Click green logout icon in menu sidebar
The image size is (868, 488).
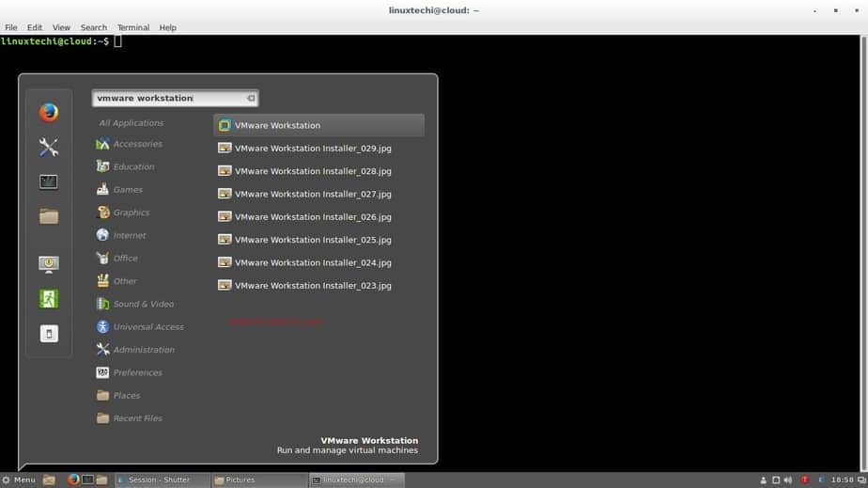tap(49, 299)
